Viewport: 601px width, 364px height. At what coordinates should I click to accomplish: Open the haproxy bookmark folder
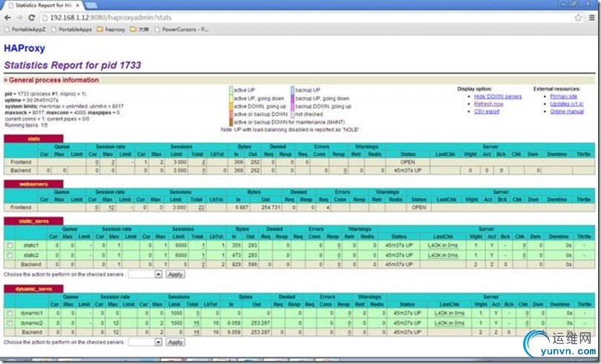pyautogui.click(x=110, y=30)
